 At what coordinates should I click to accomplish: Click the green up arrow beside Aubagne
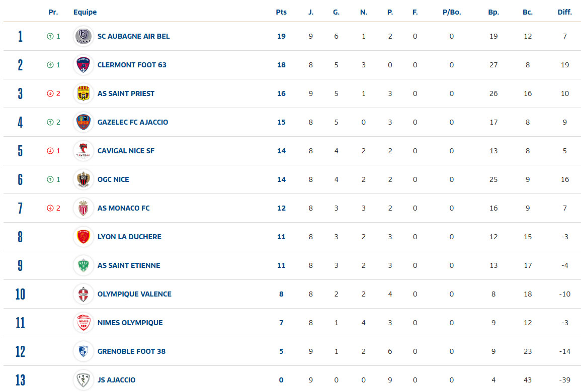tap(50, 36)
